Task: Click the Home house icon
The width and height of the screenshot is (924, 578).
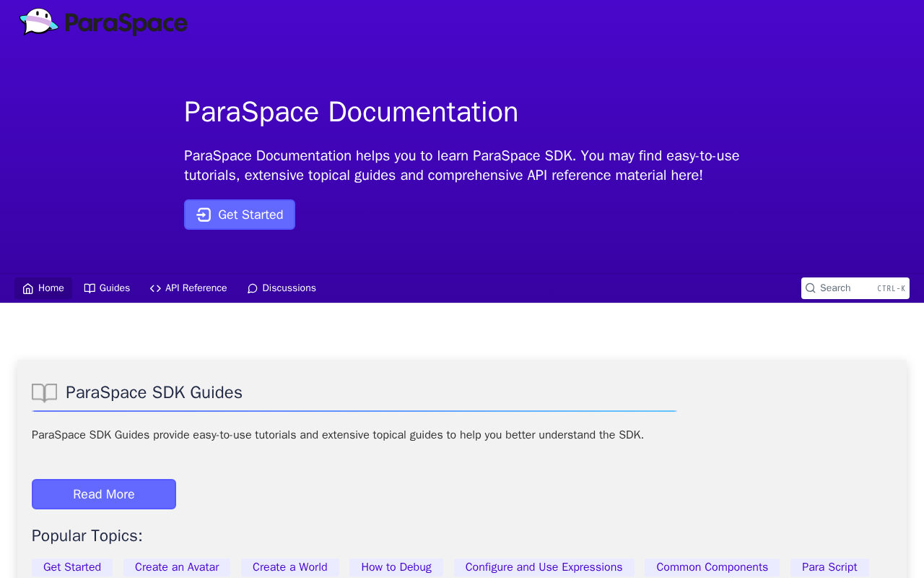Action: click(x=28, y=288)
